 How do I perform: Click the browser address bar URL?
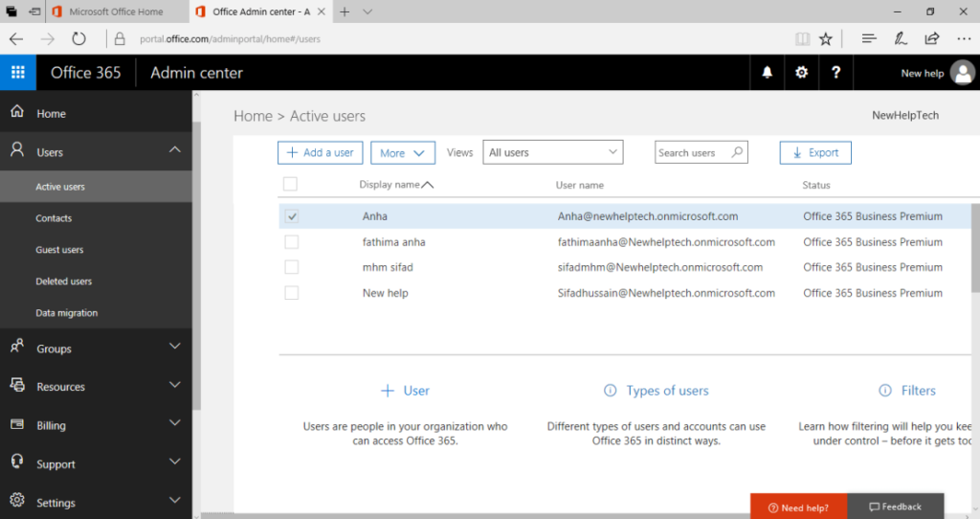coord(230,38)
